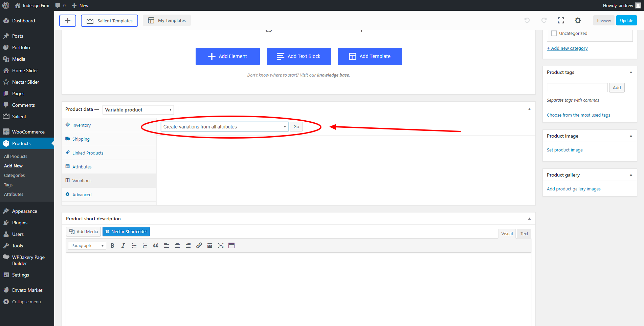Click the Italic formatting icon
Viewport: 644px width, 326px height.
(x=123, y=246)
